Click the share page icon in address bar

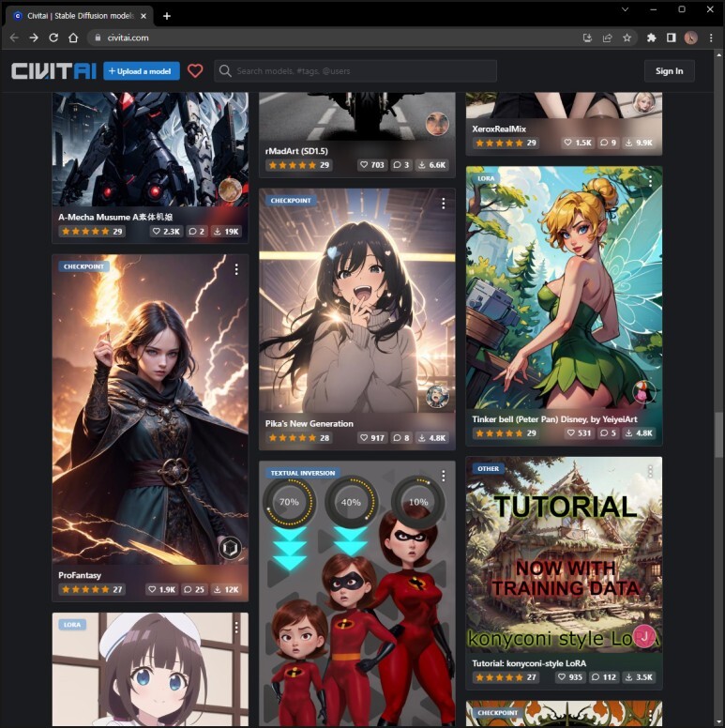607,38
